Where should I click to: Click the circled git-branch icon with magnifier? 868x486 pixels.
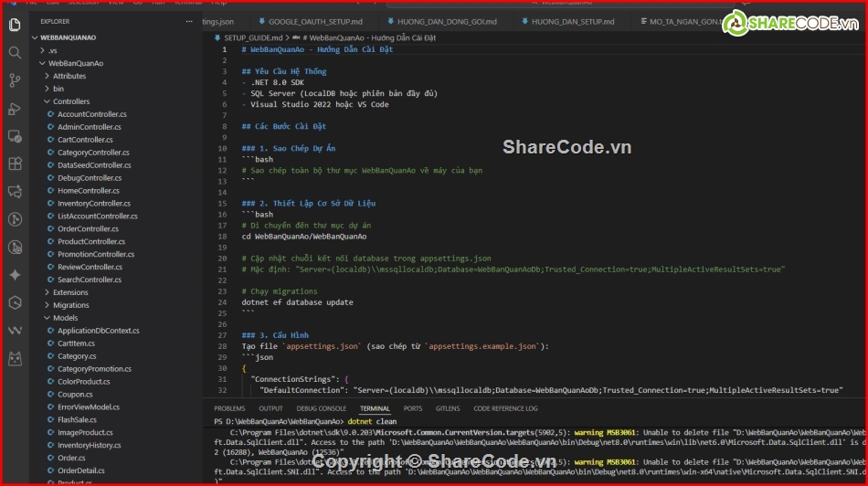pyautogui.click(x=15, y=247)
